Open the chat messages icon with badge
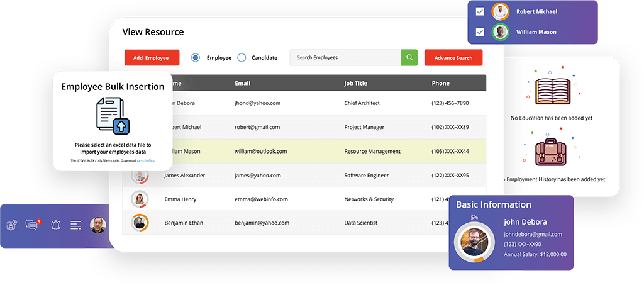 [x=33, y=225]
